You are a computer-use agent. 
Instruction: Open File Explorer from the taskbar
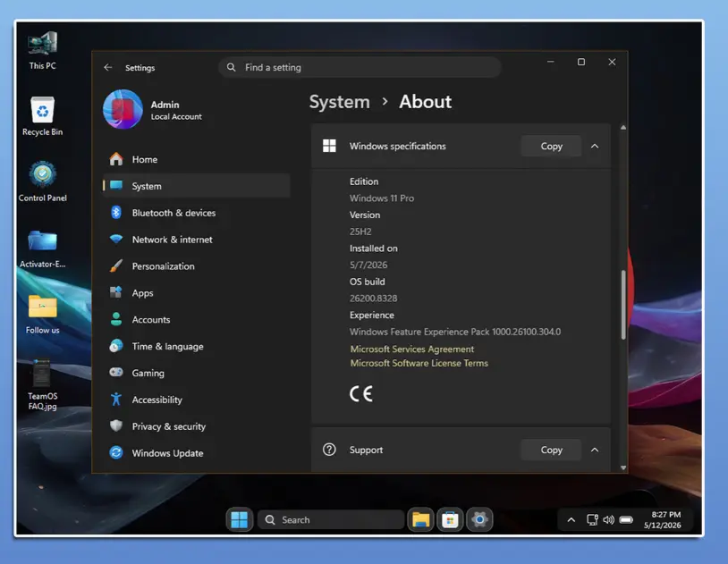pos(420,519)
